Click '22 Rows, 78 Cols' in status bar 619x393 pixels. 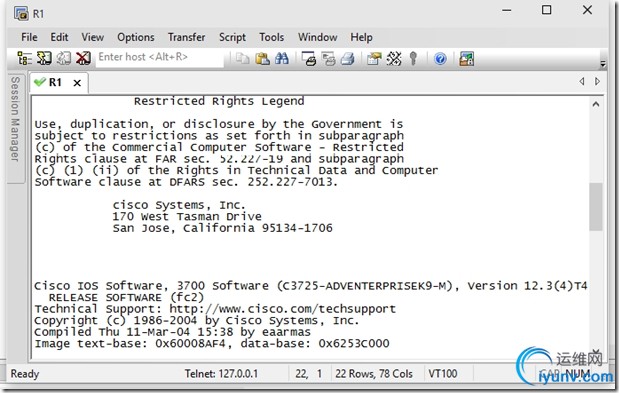(374, 373)
